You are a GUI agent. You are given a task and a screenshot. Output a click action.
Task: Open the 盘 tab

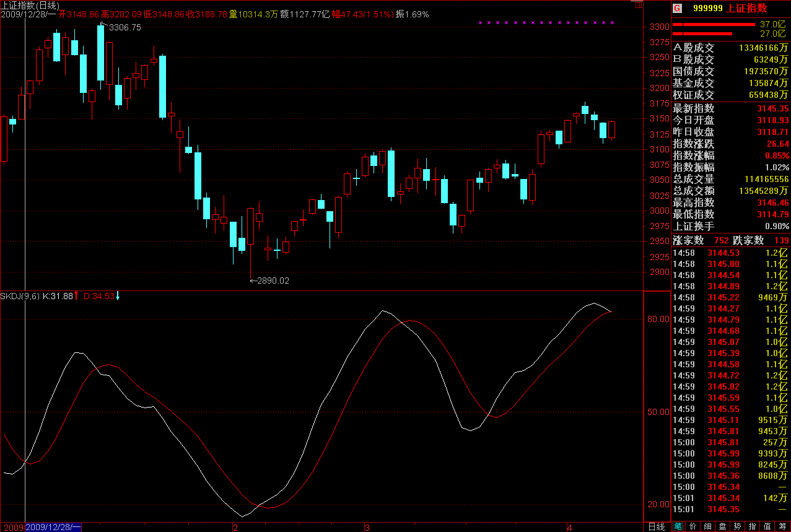[722, 526]
